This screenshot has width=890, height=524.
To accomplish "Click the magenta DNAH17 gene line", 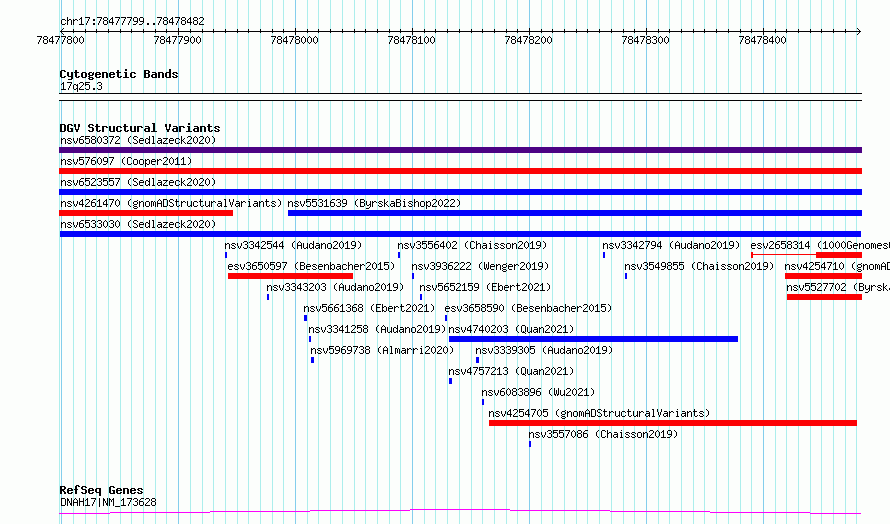I will coord(460,512).
